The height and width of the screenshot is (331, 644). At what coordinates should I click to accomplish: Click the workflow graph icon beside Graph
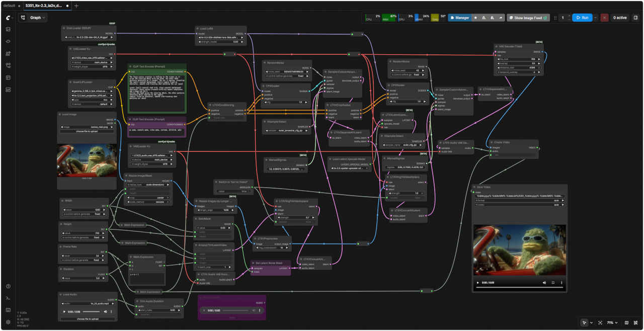23,18
